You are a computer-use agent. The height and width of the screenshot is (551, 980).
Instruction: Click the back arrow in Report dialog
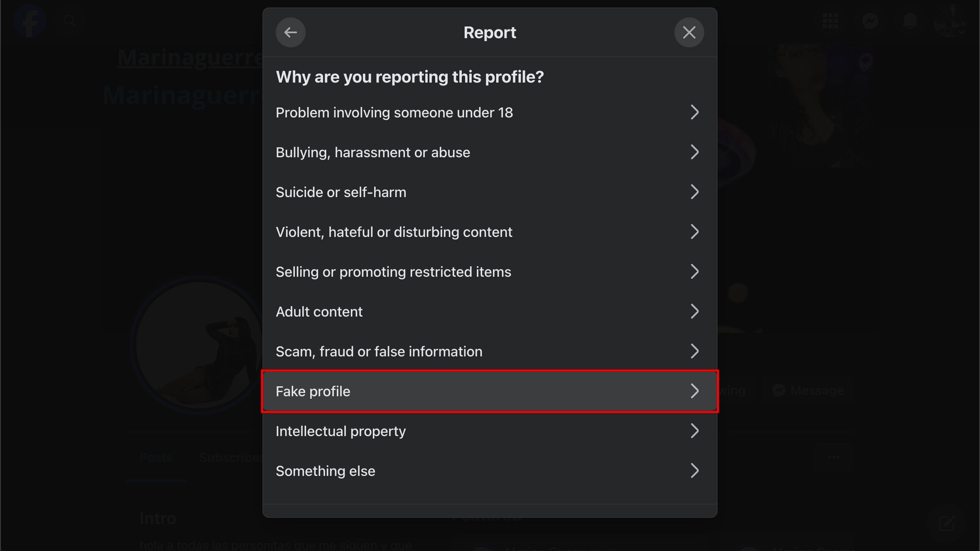pos(290,32)
